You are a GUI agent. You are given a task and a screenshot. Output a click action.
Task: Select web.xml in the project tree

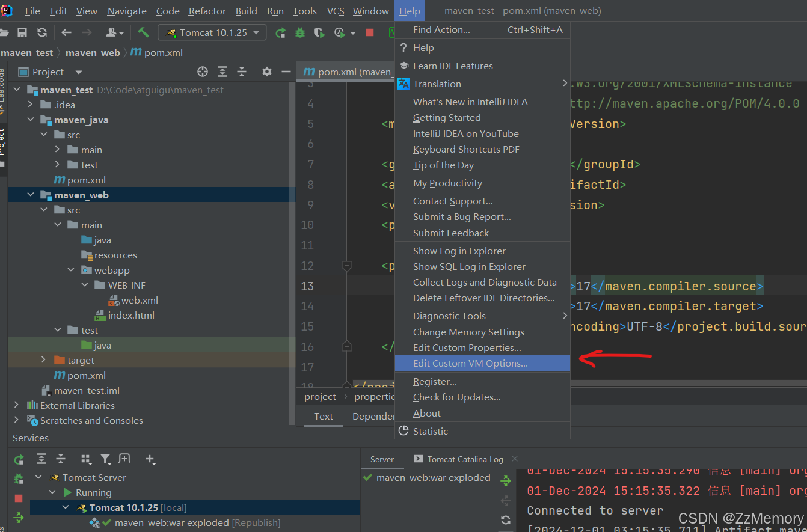click(140, 300)
